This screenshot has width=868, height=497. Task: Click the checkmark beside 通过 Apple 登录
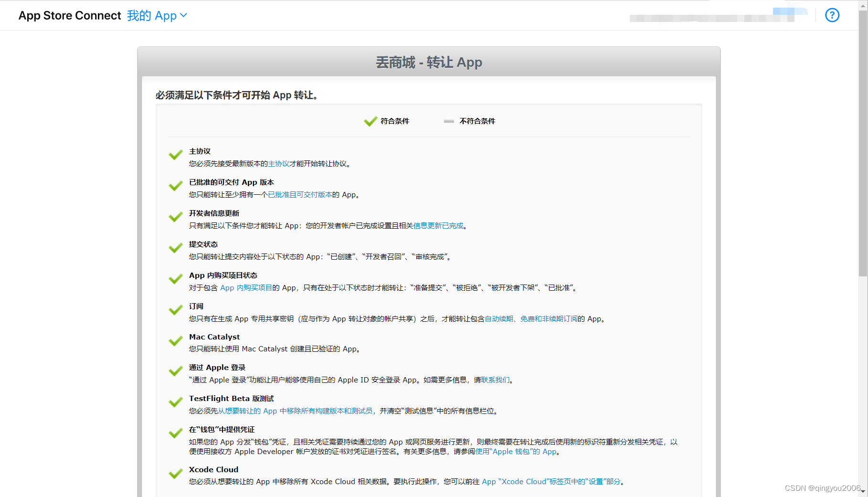(x=176, y=371)
